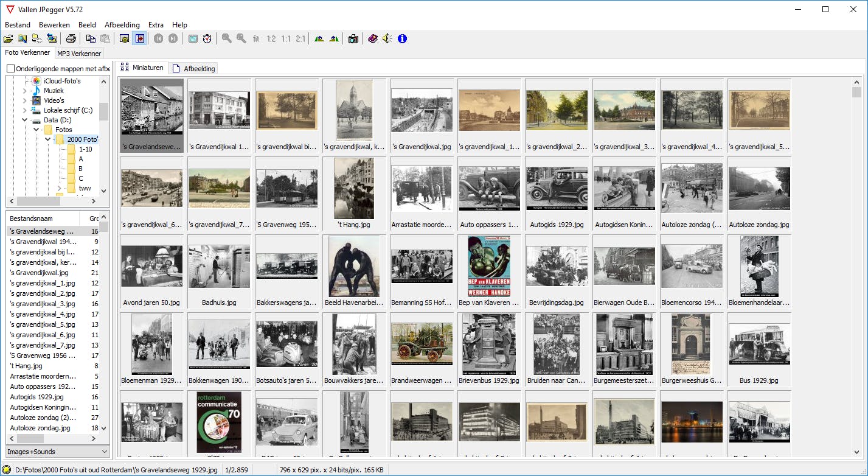Enable 'Onderliggende mappen' checkbox

(11, 69)
